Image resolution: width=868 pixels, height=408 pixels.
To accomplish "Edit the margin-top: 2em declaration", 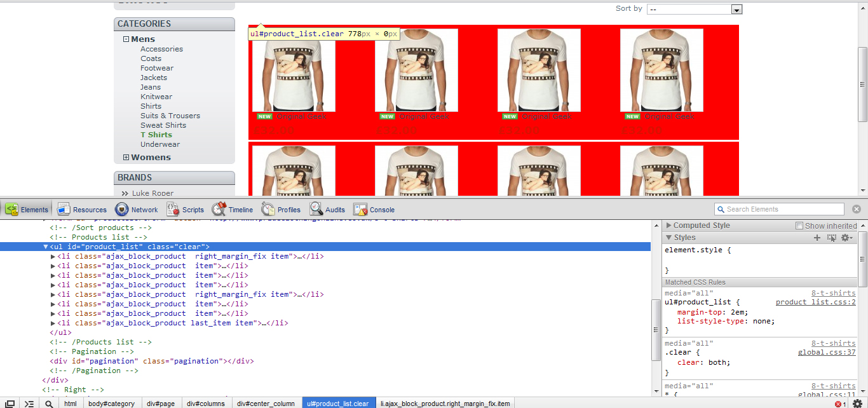I will click(x=713, y=312).
